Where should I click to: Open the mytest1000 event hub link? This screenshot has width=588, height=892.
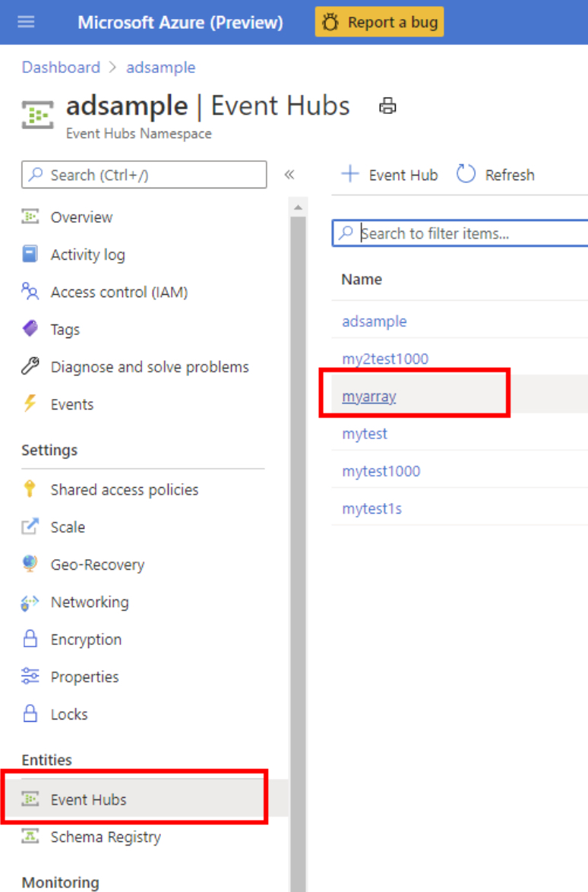point(381,471)
